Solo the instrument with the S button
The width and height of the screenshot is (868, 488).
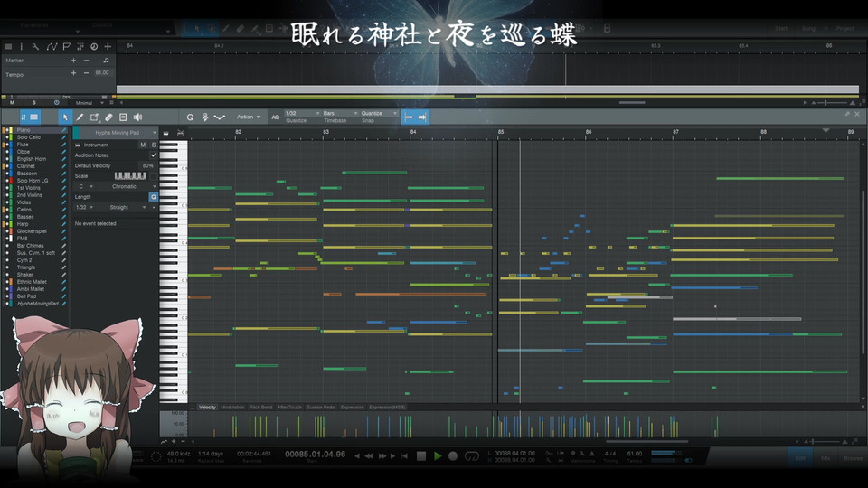pyautogui.click(x=153, y=145)
